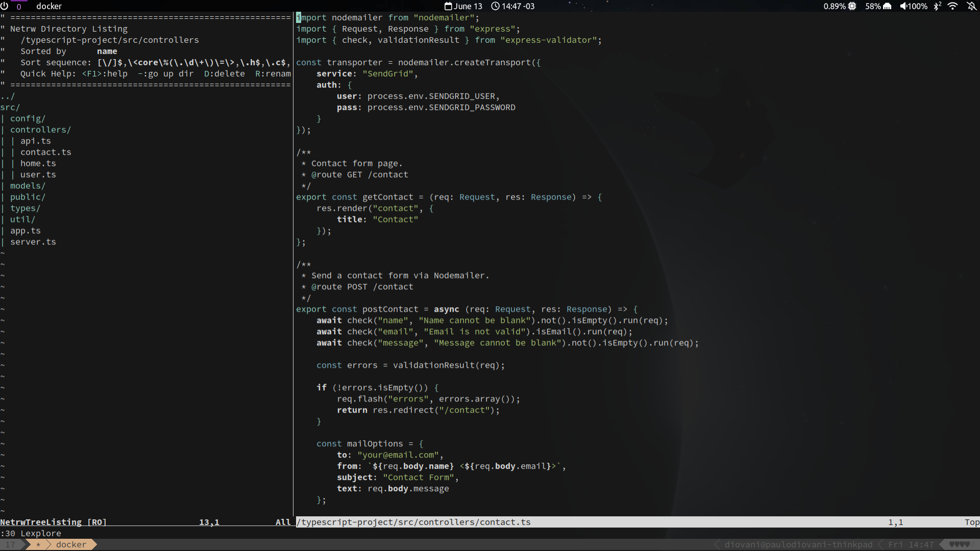
Task: Click the clock showing 14:47 -03
Action: (512, 6)
